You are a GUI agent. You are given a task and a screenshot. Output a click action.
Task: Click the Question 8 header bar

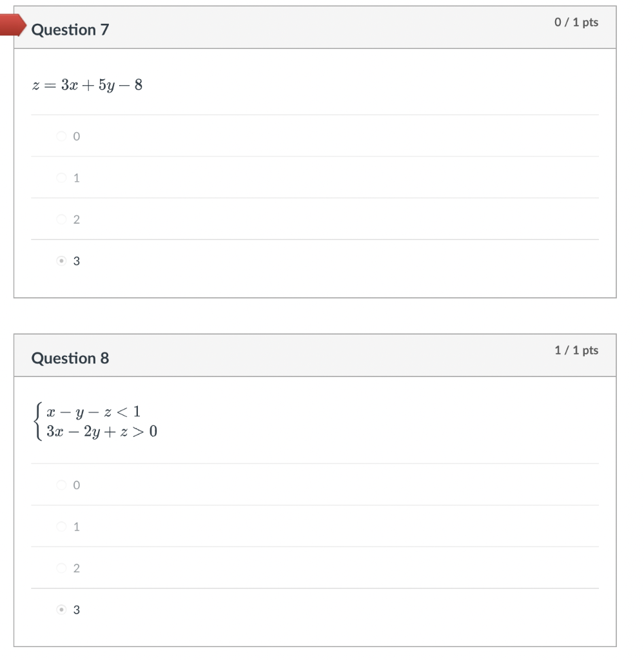(x=316, y=355)
